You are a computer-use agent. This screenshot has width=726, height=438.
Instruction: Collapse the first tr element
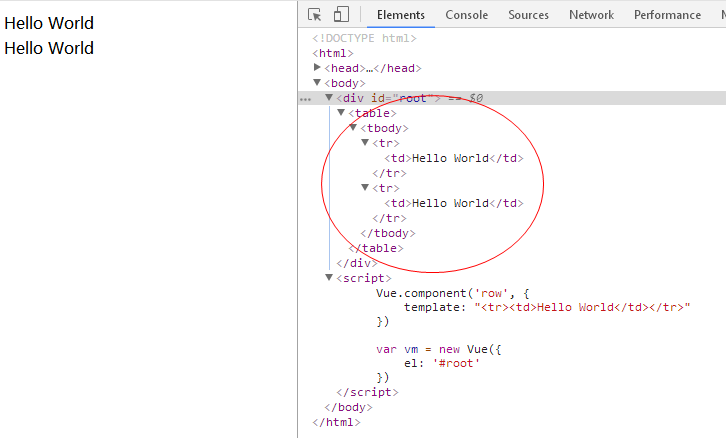pos(365,143)
